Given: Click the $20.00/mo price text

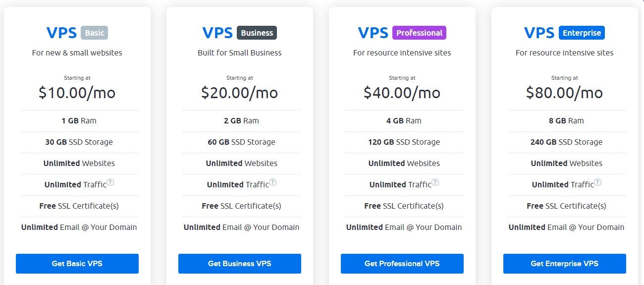Looking at the screenshot, I should [240, 93].
